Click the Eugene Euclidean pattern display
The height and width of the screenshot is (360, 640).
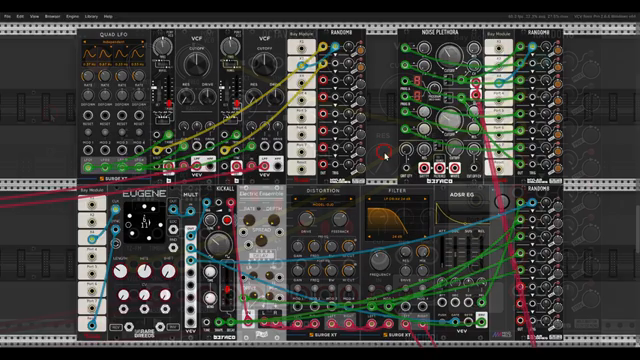click(x=144, y=222)
